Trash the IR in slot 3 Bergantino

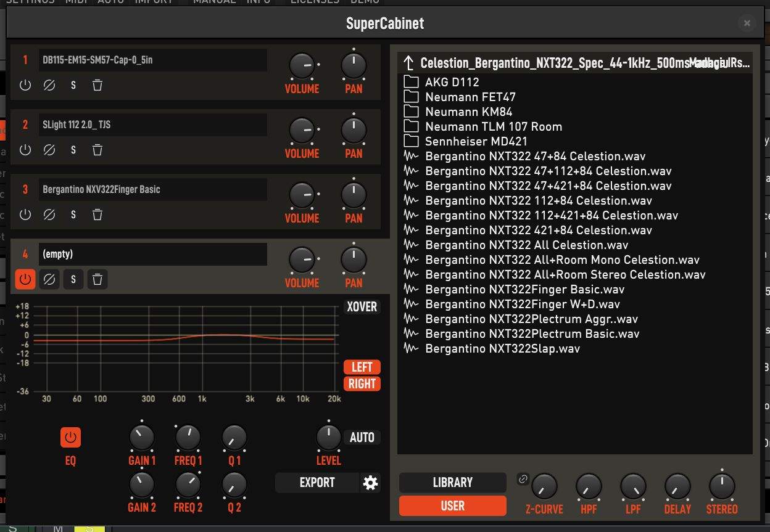click(x=97, y=215)
